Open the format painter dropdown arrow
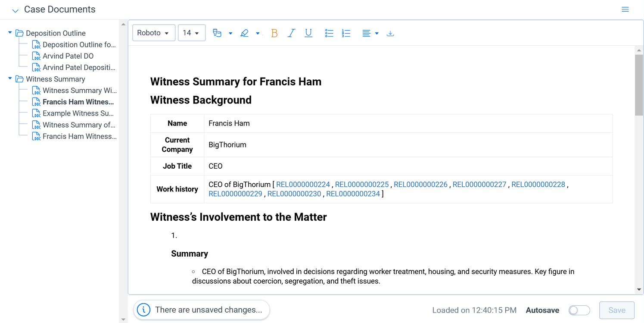The height and width of the screenshot is (323, 644). (230, 33)
